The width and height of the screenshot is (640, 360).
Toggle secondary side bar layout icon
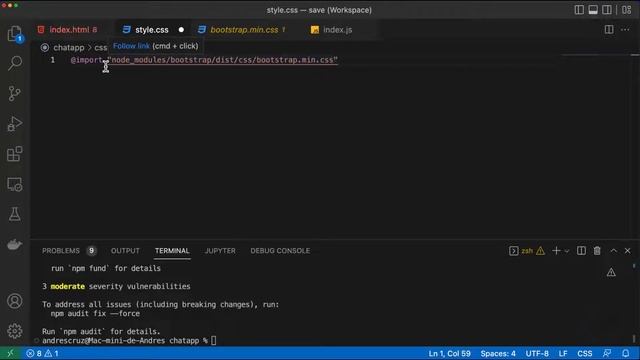click(x=607, y=10)
